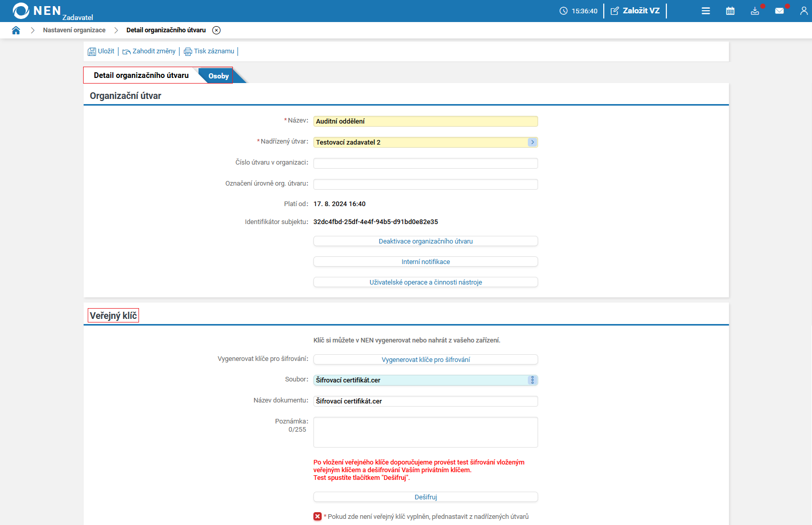
Task: Click the Veřejný klíč section heading
Action: [x=113, y=316]
